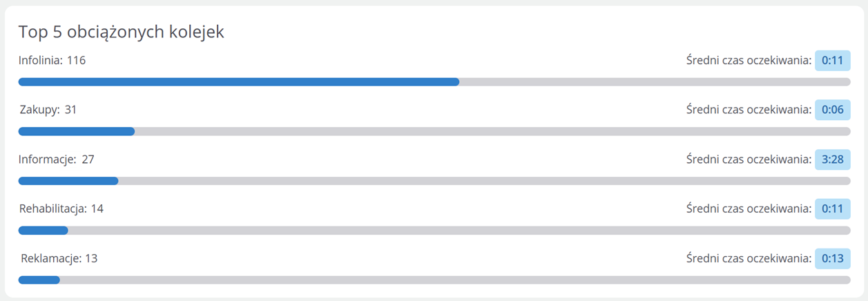This screenshot has height=301, width=868.
Task: Click the Reklamacje progress bar
Action: tap(434, 280)
